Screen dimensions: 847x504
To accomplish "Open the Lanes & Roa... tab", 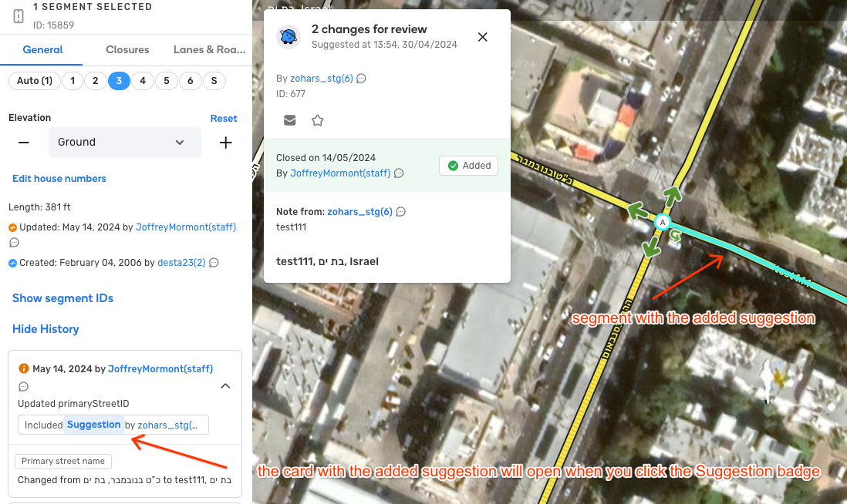I will pyautogui.click(x=209, y=49).
